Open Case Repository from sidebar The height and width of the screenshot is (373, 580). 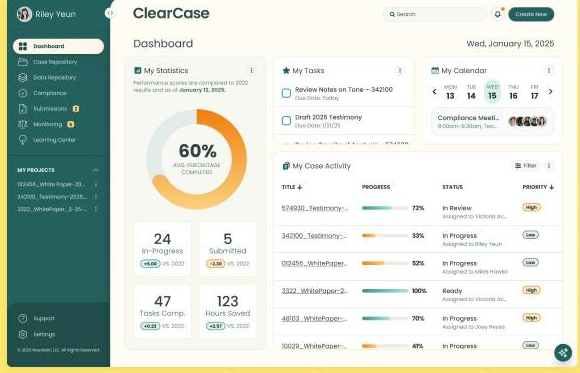[x=55, y=62]
